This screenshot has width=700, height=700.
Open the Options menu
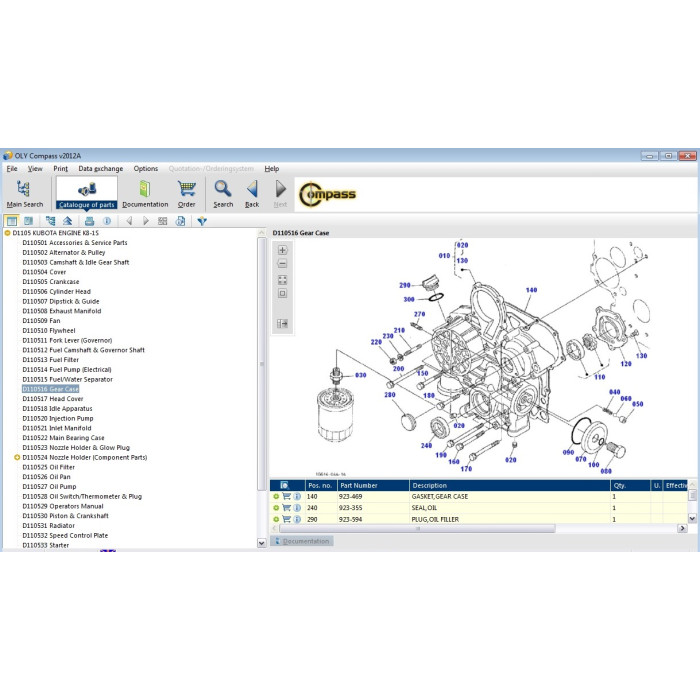(x=146, y=168)
